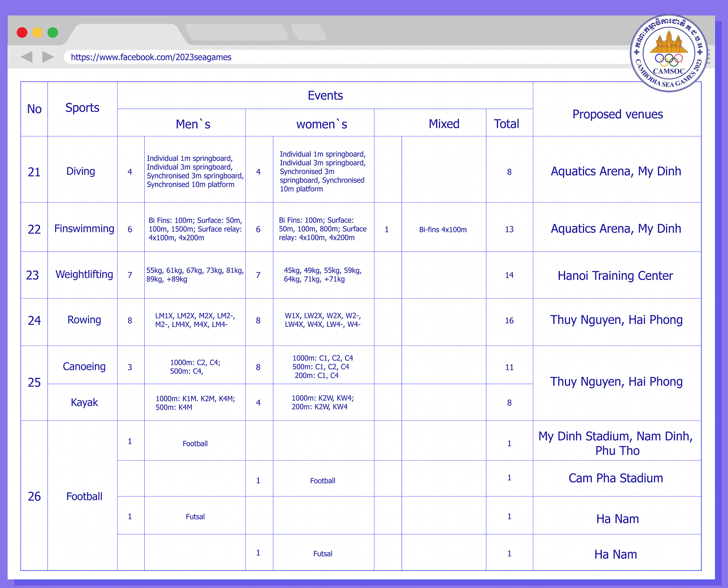
Task: Go back with the left arrow
Action: pyautogui.click(x=27, y=57)
